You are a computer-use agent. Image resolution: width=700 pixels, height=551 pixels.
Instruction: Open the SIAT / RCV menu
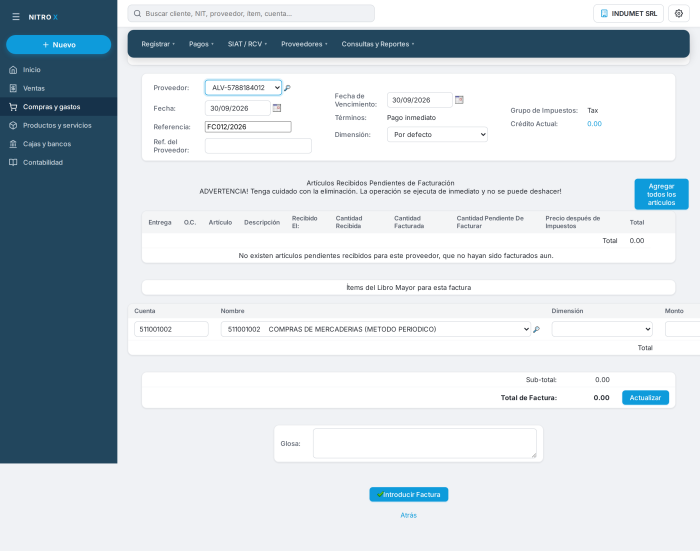point(247,44)
